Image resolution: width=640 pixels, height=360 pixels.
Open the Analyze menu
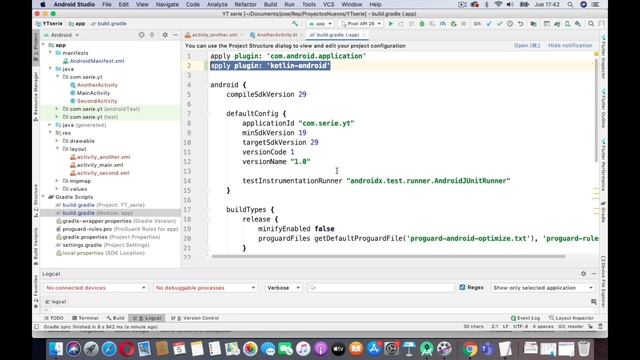click(x=217, y=4)
